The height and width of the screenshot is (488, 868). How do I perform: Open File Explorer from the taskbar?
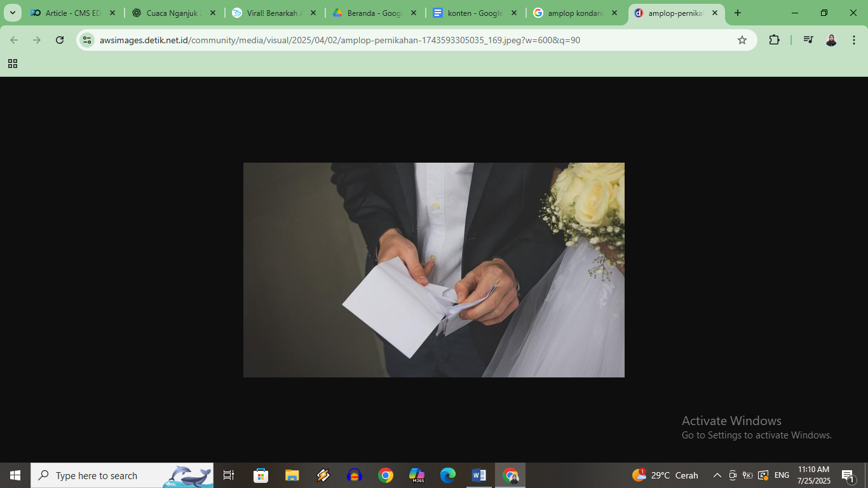(292, 475)
